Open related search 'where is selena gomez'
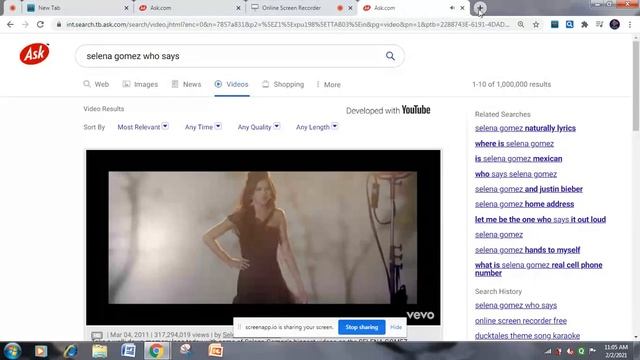 point(514,144)
